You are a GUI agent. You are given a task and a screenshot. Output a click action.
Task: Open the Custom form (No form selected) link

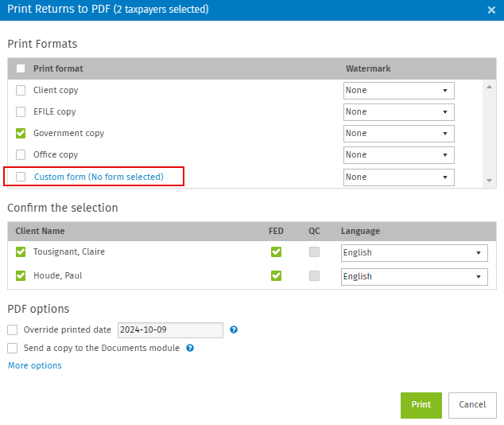coord(99,177)
